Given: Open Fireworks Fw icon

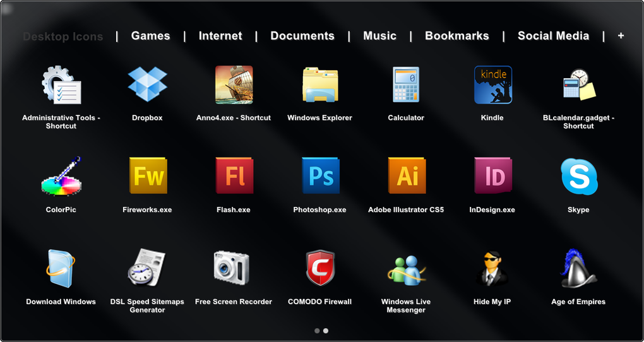Looking at the screenshot, I should (148, 175).
